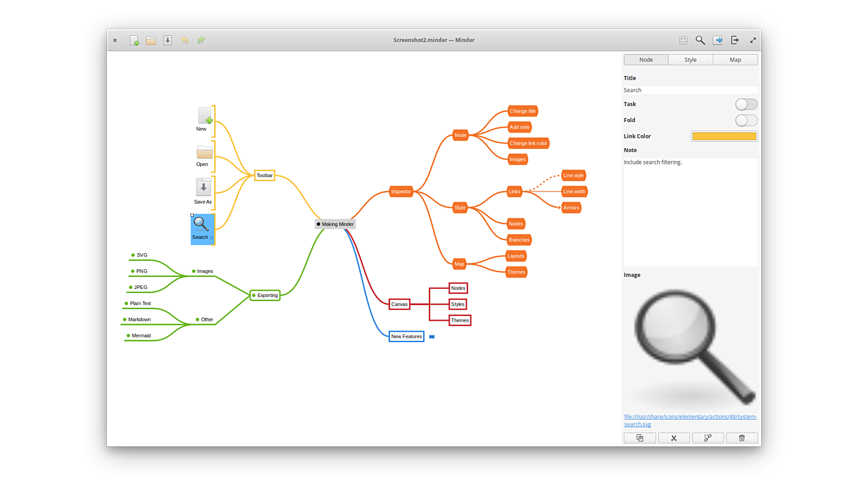Click the Title text field containing Search

pyautogui.click(x=690, y=91)
